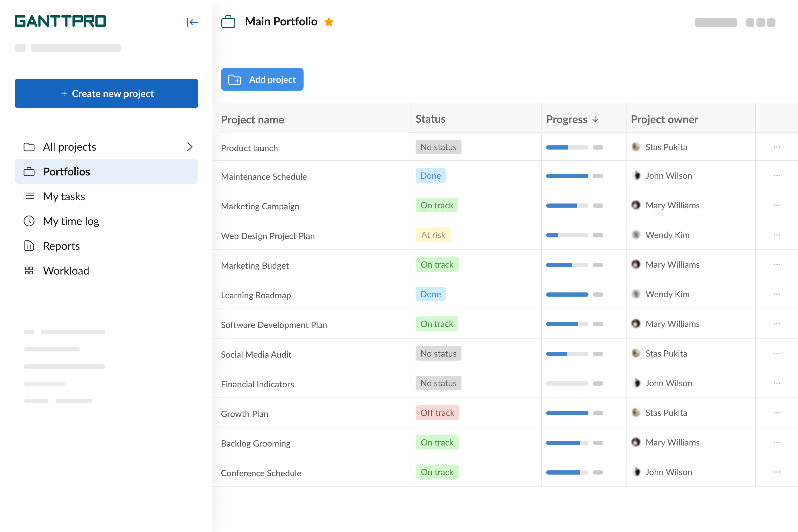Screen dimensions: 798x532
Task: Click the On track badge for Software Development Plan
Action: click(x=437, y=324)
